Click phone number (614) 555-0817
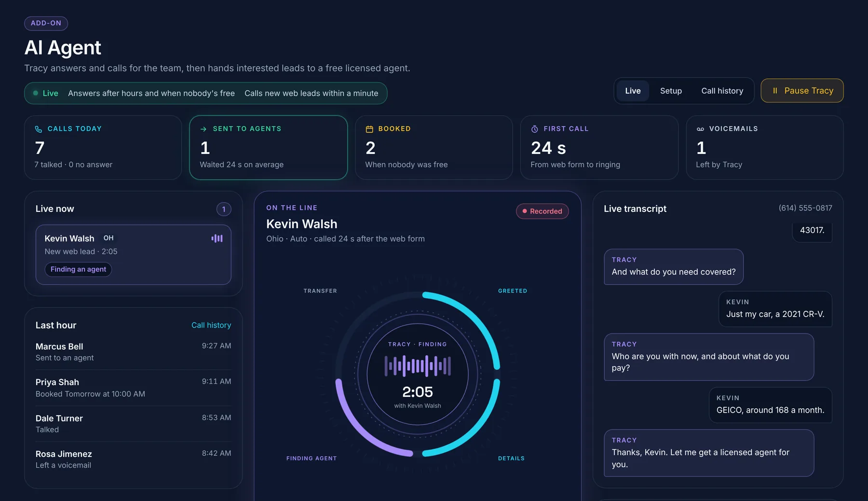 coord(805,208)
